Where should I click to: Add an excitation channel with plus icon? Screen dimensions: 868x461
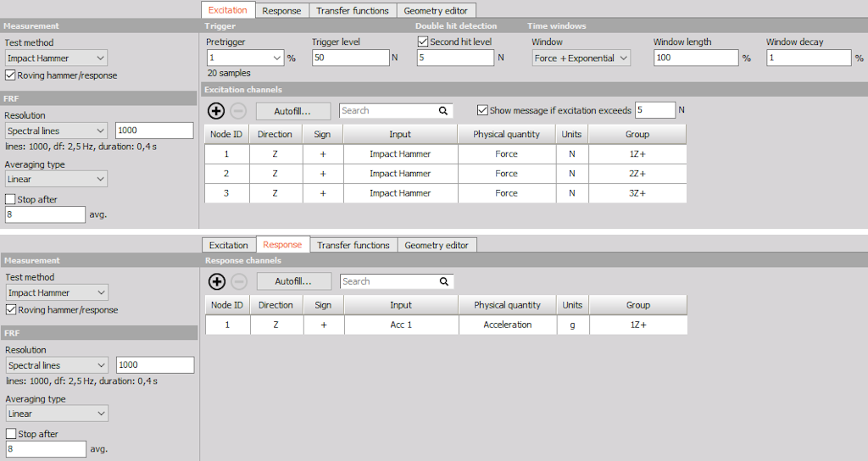pyautogui.click(x=216, y=111)
